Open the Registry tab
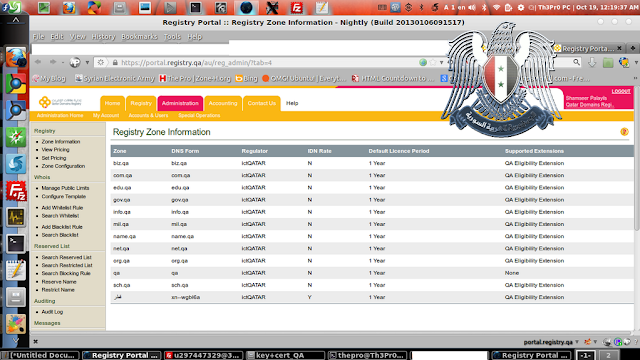This screenshot has height=360, width=640. (141, 103)
